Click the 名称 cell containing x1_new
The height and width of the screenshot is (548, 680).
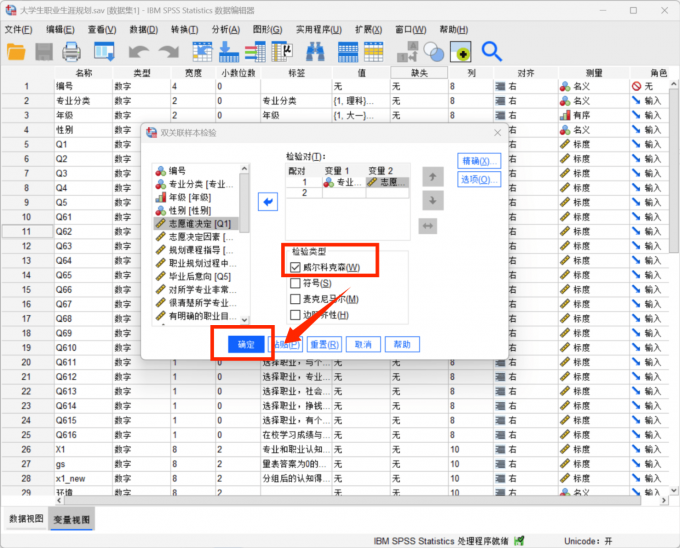pyautogui.click(x=83, y=479)
